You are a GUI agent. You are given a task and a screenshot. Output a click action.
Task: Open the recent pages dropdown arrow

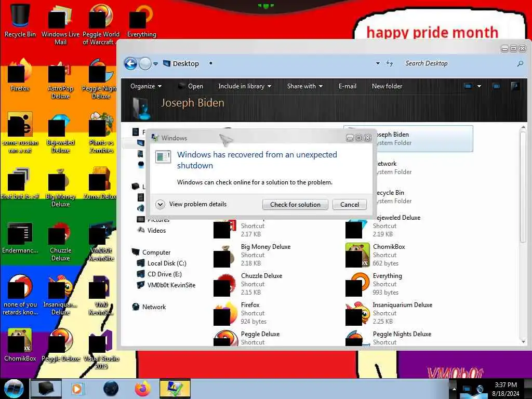155,64
